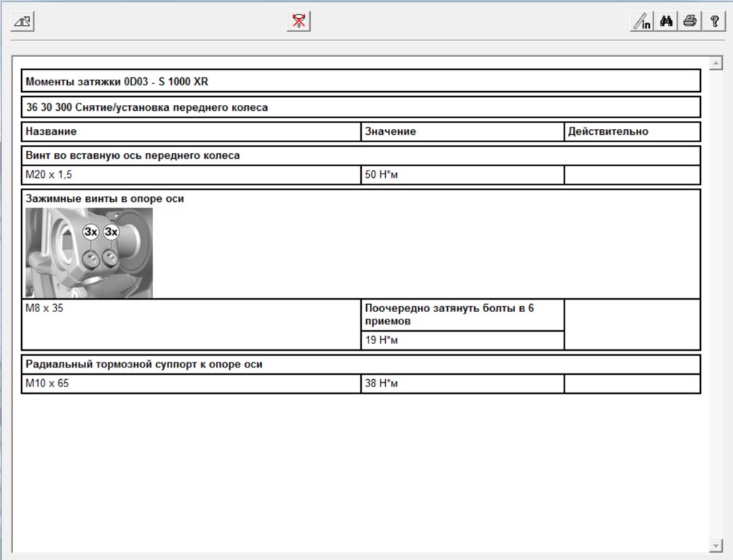Click the 38 Н*м torque value
The width and height of the screenshot is (733, 560).
[381, 384]
